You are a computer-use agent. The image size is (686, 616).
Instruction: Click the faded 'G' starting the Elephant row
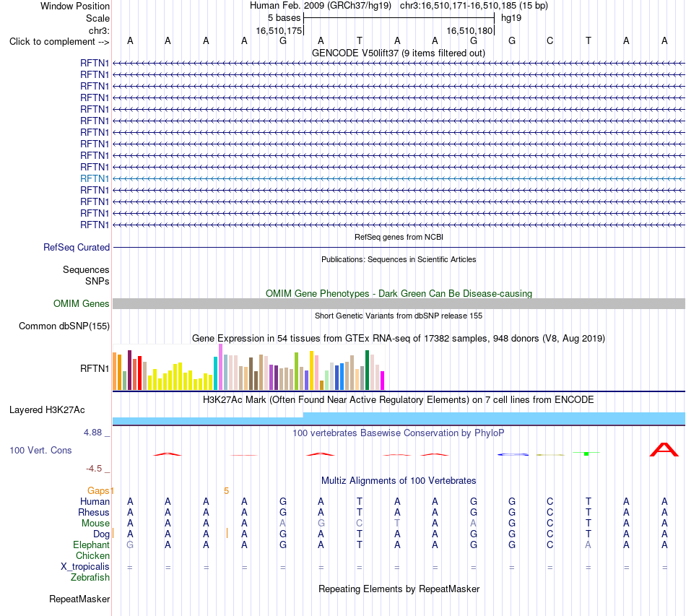point(130,545)
